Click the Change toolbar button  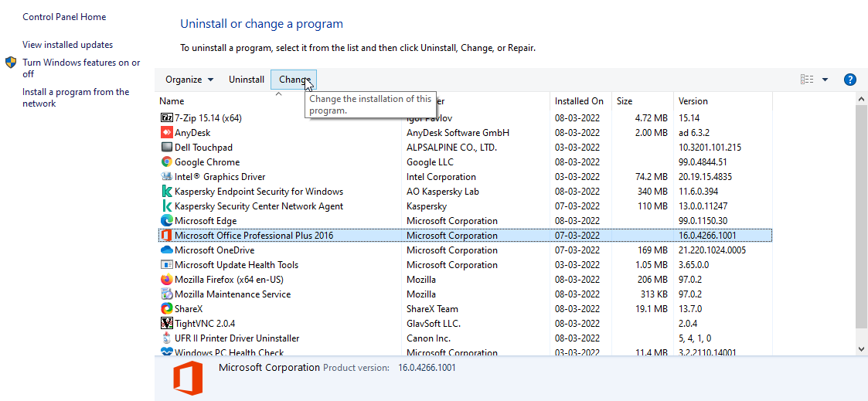pos(294,80)
